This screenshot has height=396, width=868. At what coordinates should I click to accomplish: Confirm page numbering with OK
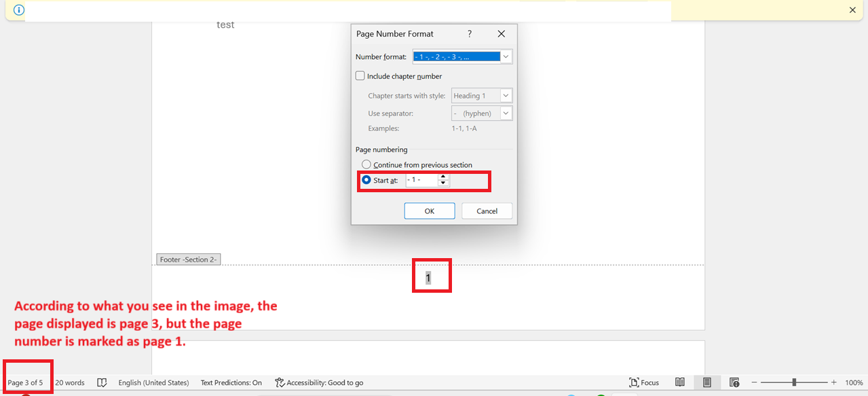(x=429, y=211)
